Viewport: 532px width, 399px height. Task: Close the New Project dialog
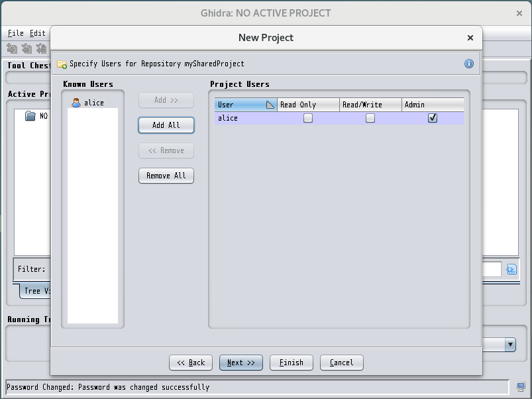coord(470,38)
